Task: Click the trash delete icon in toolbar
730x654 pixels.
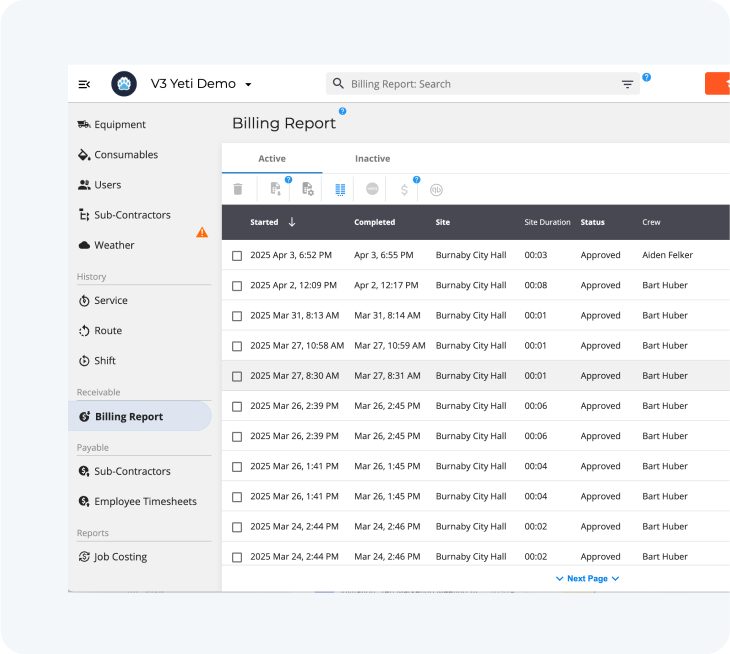Action: tap(238, 189)
